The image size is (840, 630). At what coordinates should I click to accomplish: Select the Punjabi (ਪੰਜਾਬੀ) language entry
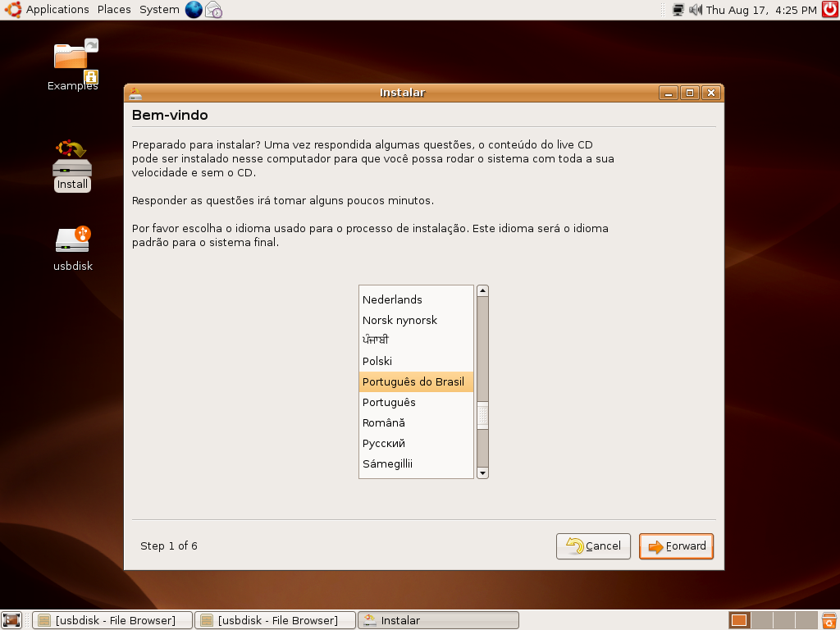tap(416, 340)
